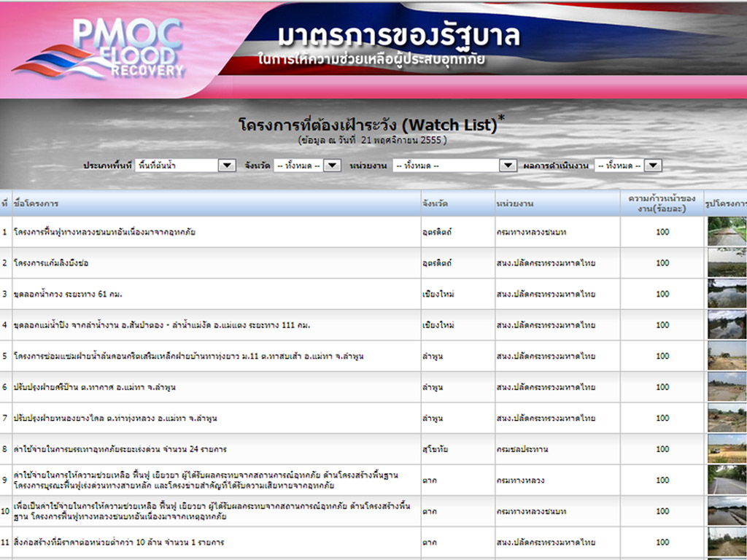View project image for row 4

(x=727, y=325)
